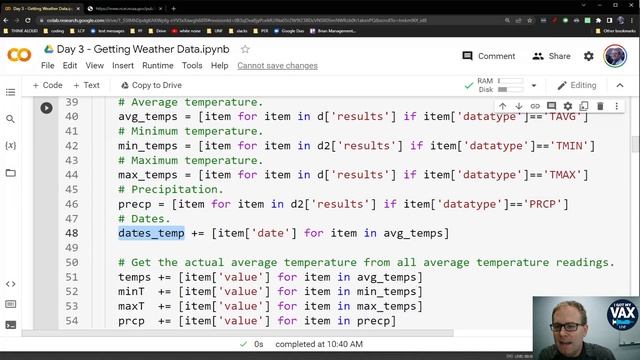The height and width of the screenshot is (360, 640).
Task: Click the RAM usage bar
Action: 511,81
